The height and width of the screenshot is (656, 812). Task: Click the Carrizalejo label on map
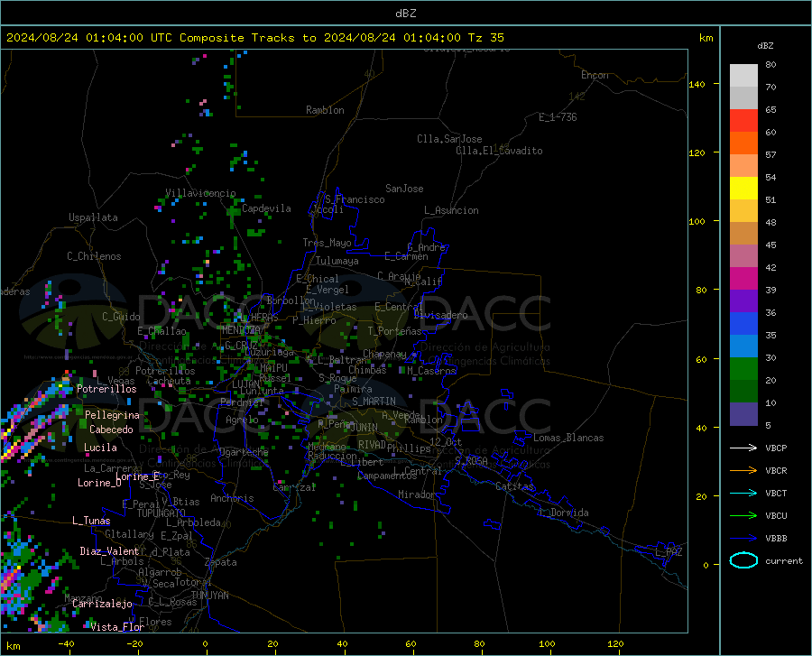point(102,604)
